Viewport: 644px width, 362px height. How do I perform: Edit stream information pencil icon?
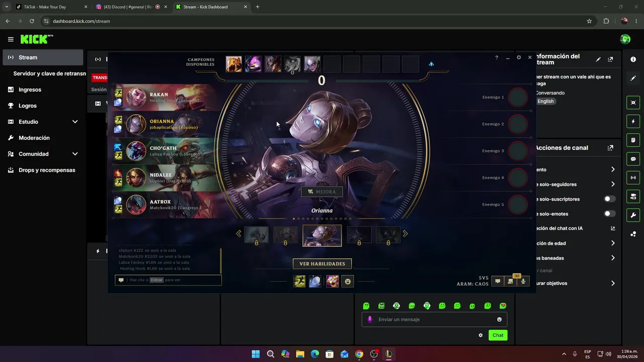tap(598, 59)
